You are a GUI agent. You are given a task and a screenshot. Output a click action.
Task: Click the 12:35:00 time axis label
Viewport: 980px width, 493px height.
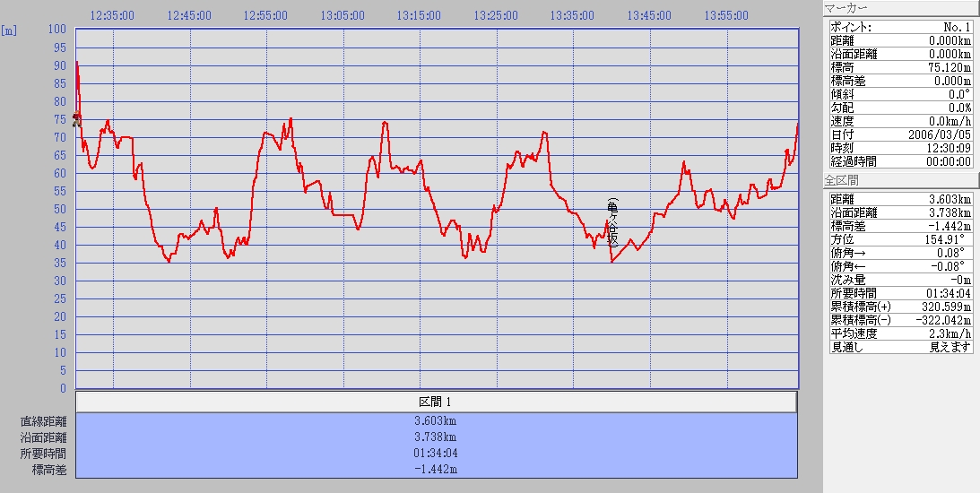pyautogui.click(x=113, y=15)
